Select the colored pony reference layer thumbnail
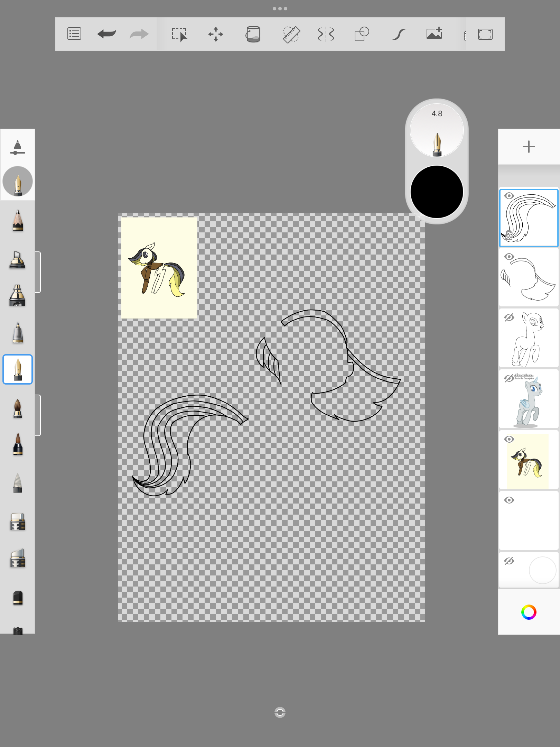The width and height of the screenshot is (560, 747). coord(529,460)
